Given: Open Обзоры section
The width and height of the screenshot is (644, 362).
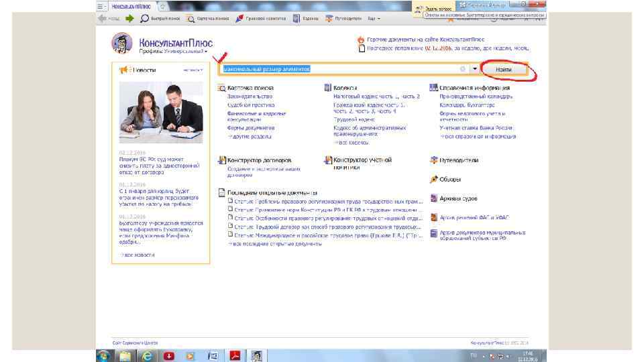Looking at the screenshot, I should click(449, 180).
